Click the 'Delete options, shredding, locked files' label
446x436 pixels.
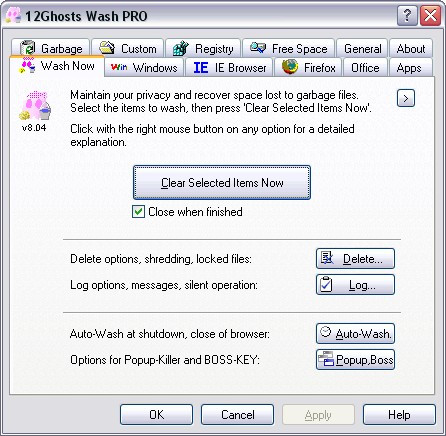pos(161,259)
